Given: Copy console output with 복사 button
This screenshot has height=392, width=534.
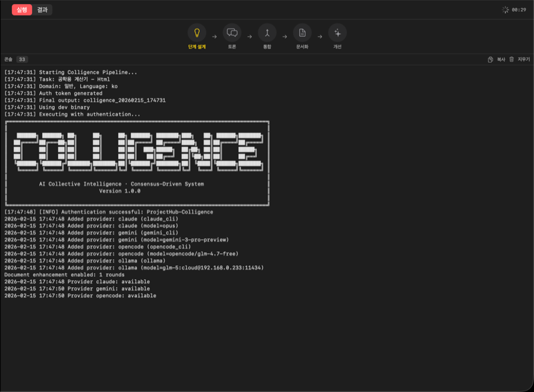Looking at the screenshot, I should [x=497, y=59].
